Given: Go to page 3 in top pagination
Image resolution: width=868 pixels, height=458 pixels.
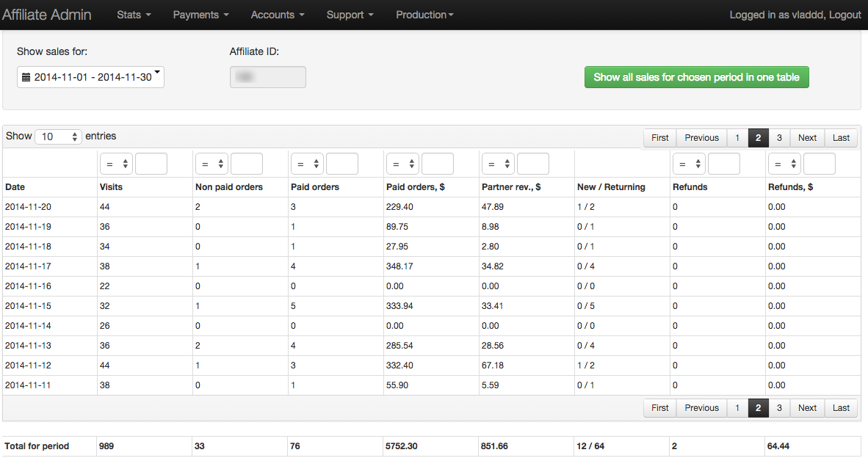Looking at the screenshot, I should [778, 138].
